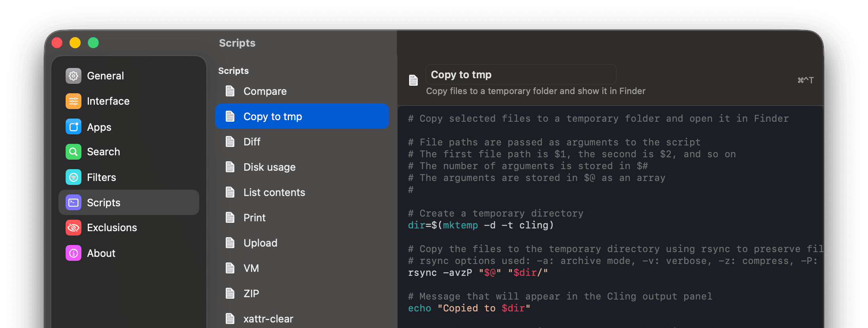Viewport: 868px width, 328px height.
Task: Click the document icon beside Print
Action: (230, 217)
